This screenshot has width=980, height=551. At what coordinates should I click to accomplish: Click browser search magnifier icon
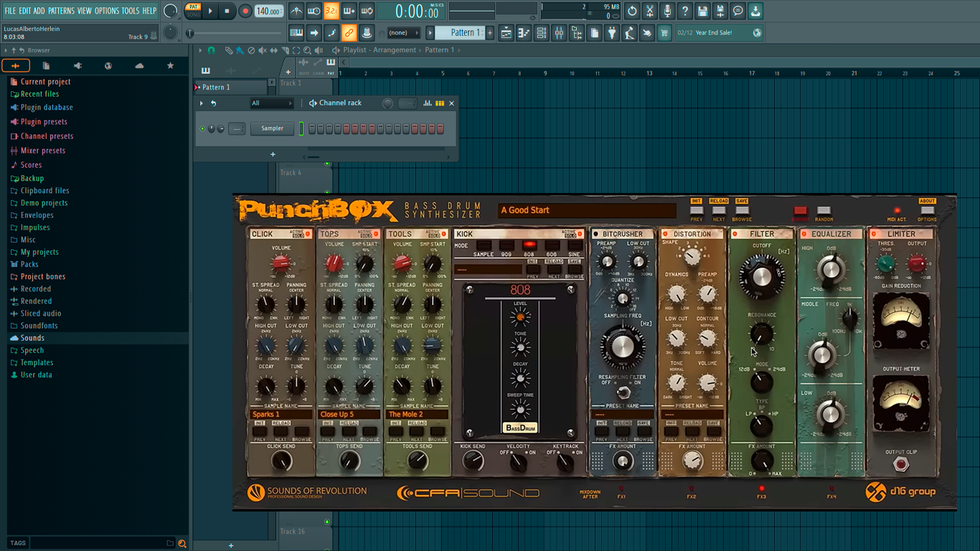(182, 544)
